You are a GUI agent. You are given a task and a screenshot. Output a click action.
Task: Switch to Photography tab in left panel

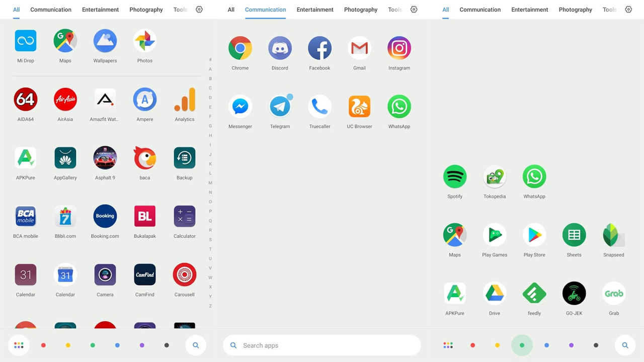click(x=146, y=10)
